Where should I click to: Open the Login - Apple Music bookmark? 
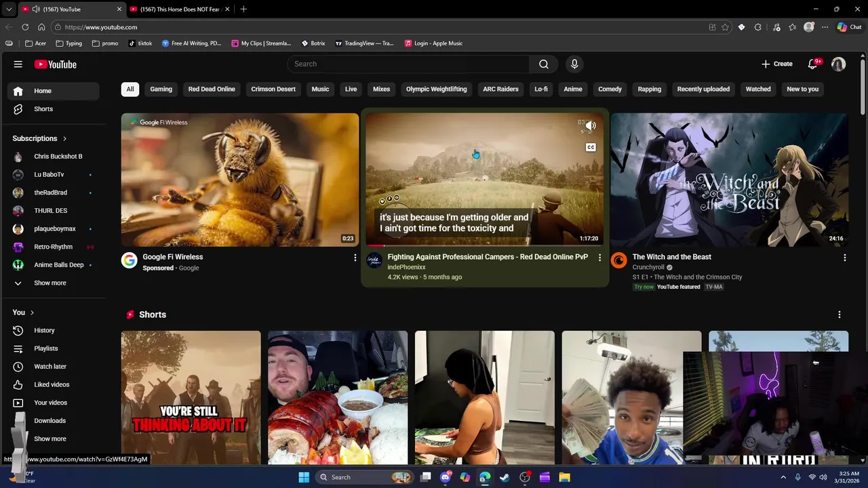[433, 43]
